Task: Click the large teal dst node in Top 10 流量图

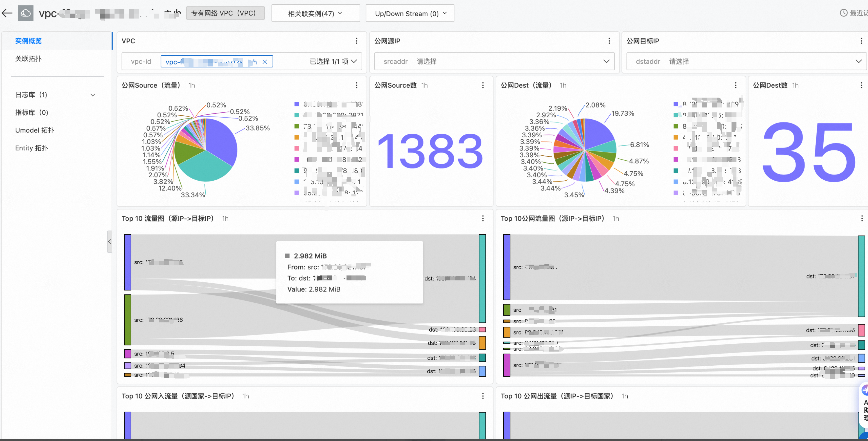Action: [482, 279]
